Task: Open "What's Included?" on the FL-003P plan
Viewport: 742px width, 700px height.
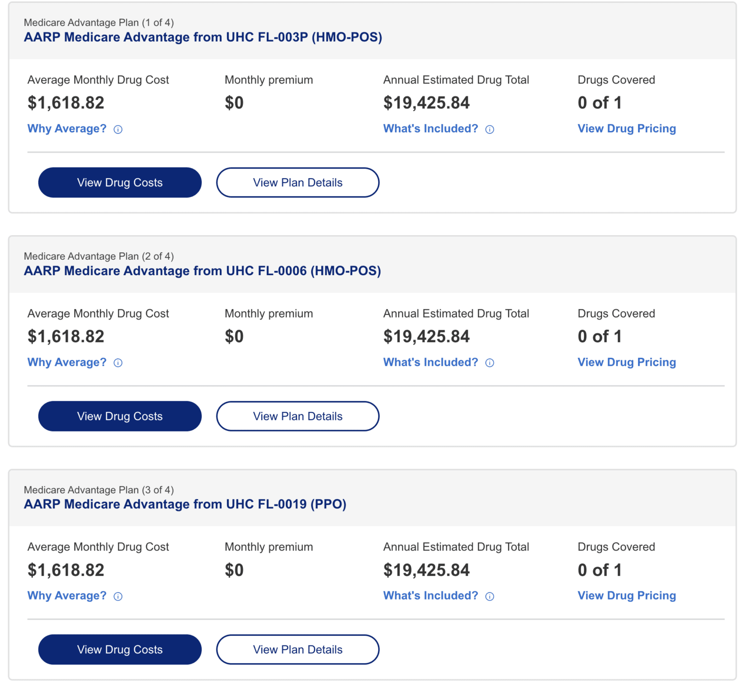Action: pos(430,128)
